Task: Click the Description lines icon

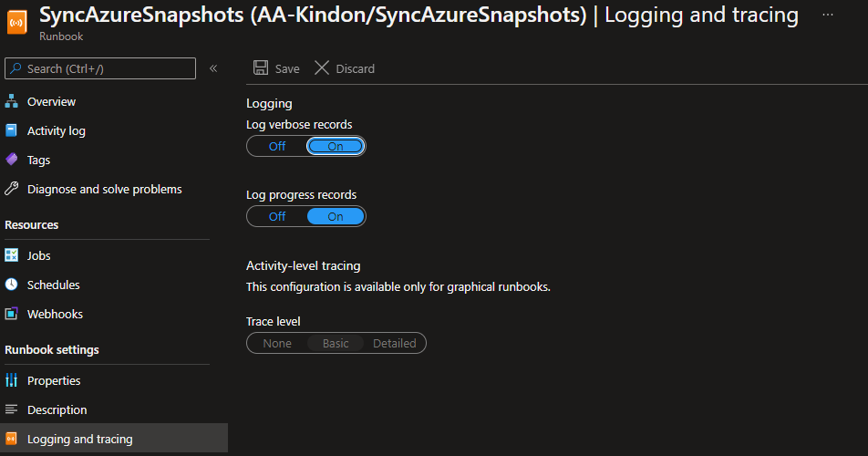Action: point(12,409)
